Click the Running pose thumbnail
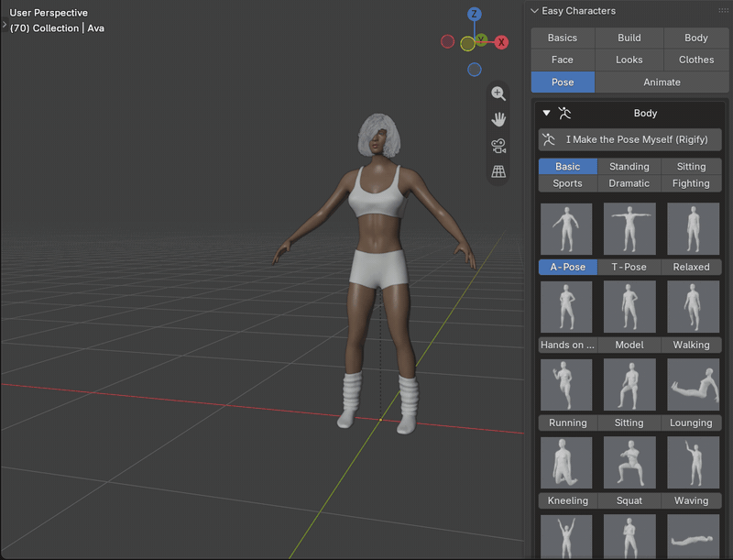Viewport: 733px width, 560px height. (566, 385)
